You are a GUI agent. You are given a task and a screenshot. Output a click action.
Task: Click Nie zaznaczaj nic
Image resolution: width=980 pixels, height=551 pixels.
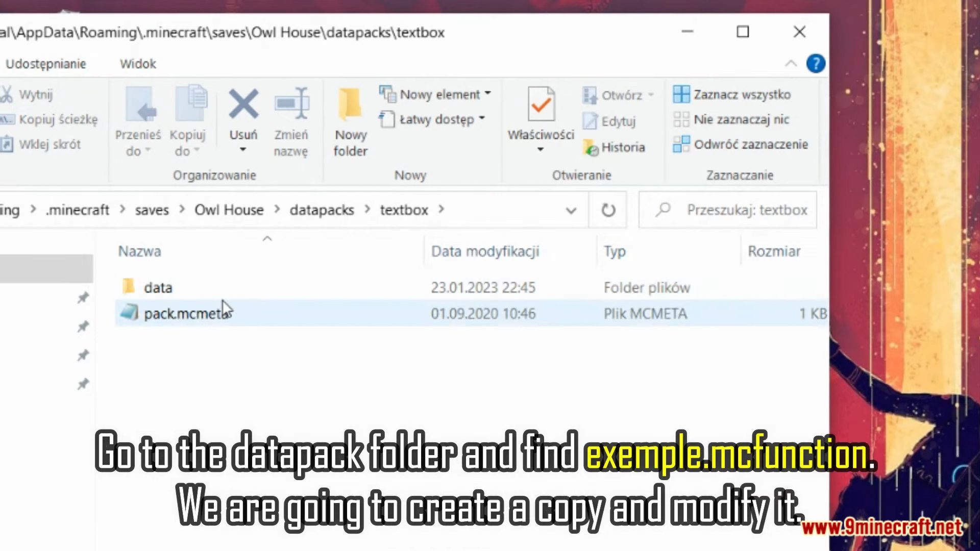click(731, 119)
